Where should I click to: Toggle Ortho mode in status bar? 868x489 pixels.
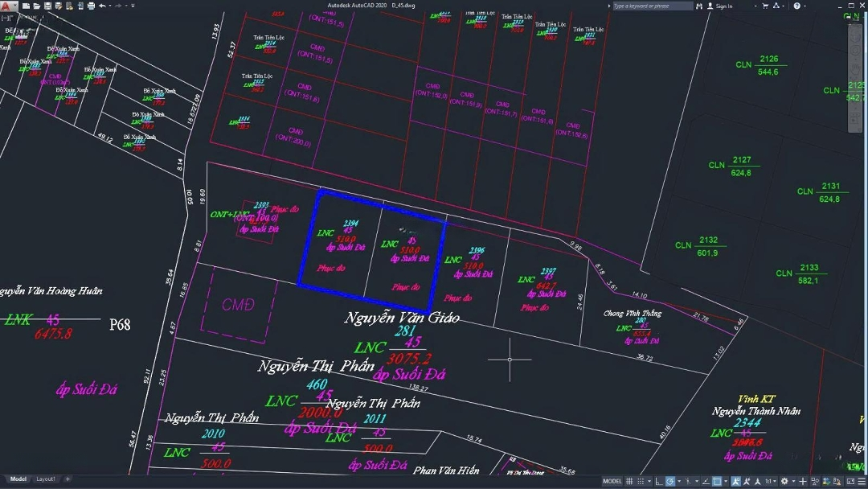[x=661, y=481]
